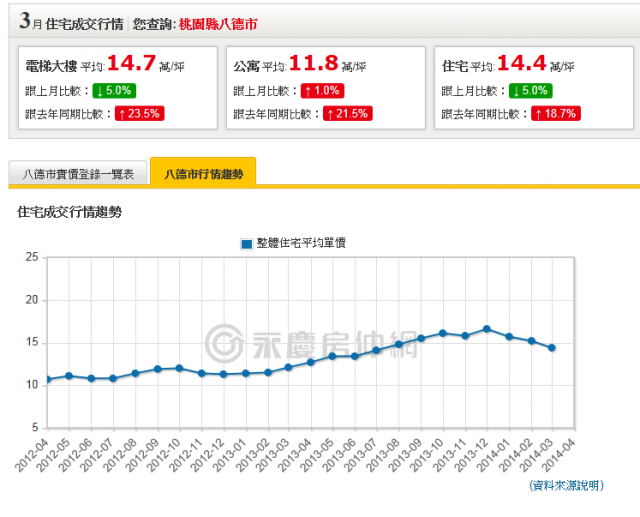The image size is (640, 517).
Task: Click the chart data point for 2013-11
Action: (x=465, y=336)
